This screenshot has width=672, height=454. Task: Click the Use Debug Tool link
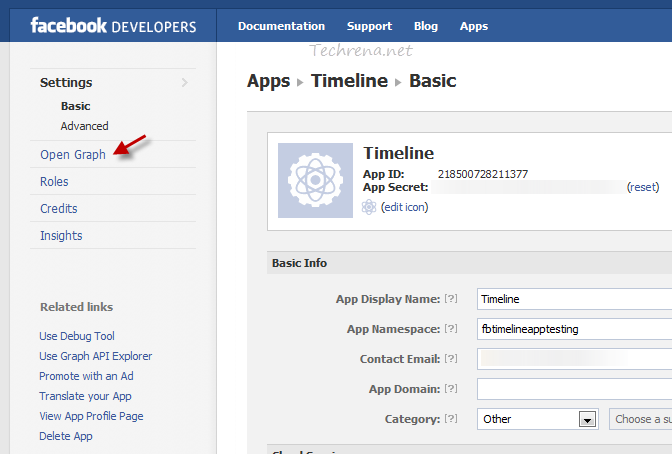tap(77, 336)
